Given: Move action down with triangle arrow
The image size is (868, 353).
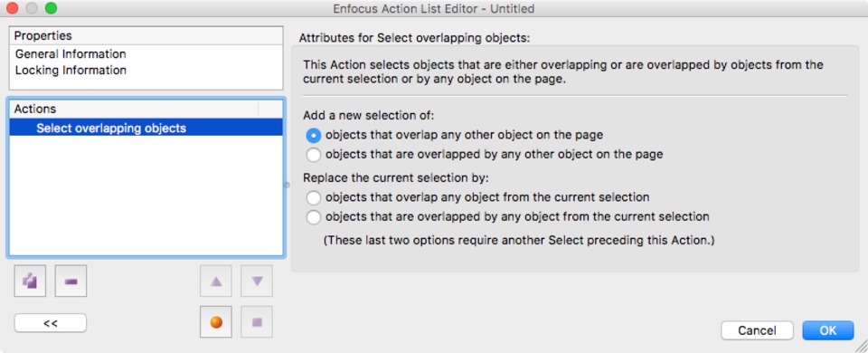Looking at the screenshot, I should coord(257,281).
